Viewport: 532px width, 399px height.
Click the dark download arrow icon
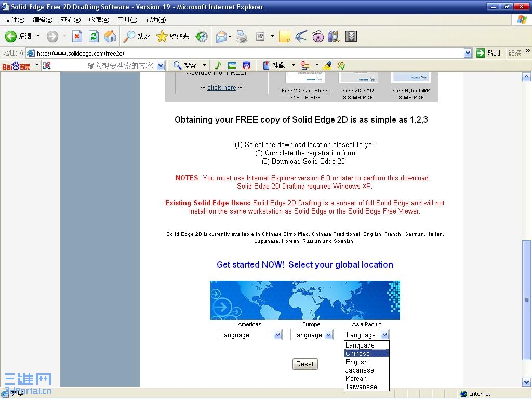coord(351,36)
